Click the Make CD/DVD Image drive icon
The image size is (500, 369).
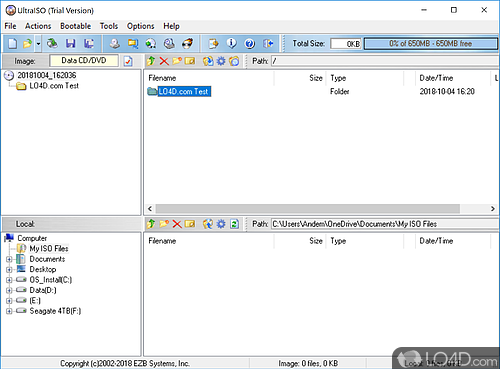115,44
